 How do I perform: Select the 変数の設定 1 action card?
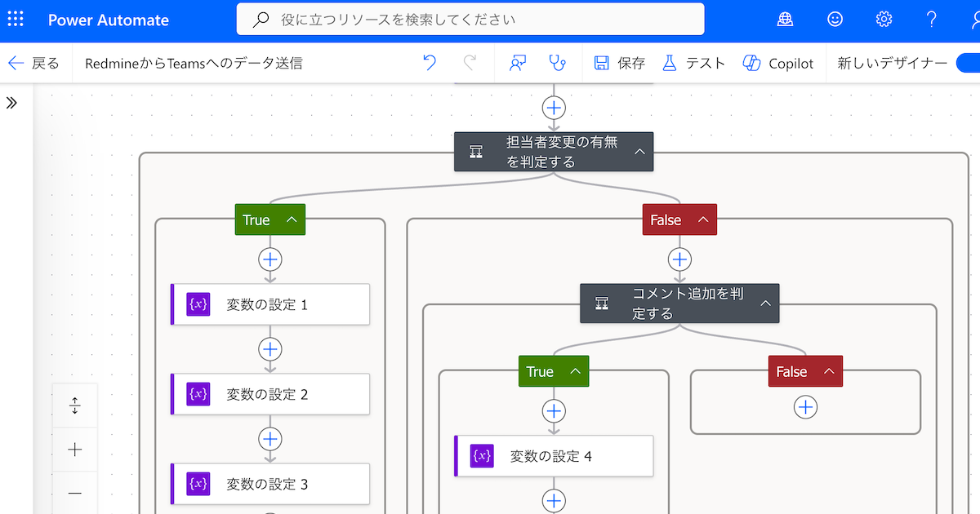pos(270,304)
